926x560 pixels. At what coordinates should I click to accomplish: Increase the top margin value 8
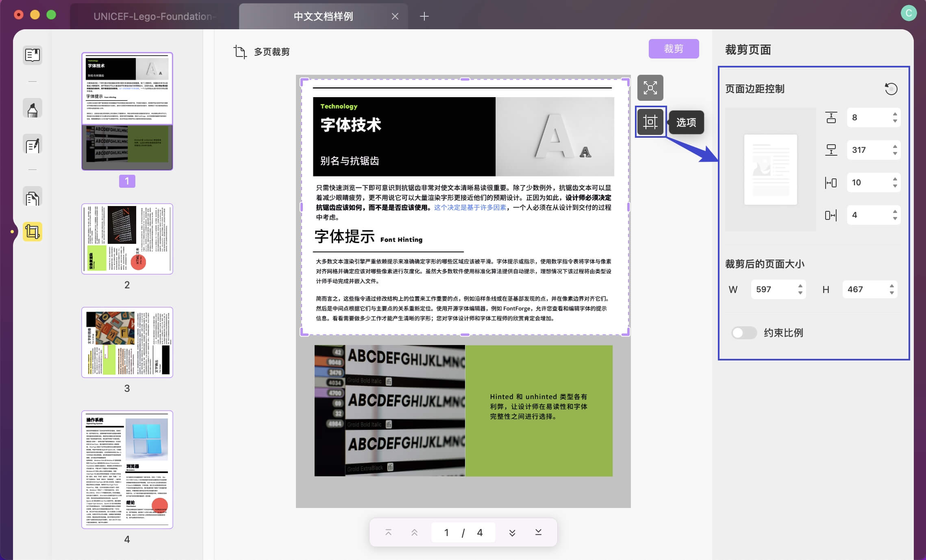click(895, 114)
